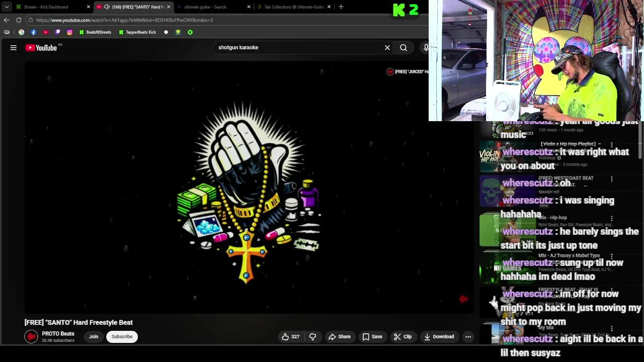The image size is (644, 362).
Task: Open the BeatsNStreets bookmark
Action: pos(95,32)
